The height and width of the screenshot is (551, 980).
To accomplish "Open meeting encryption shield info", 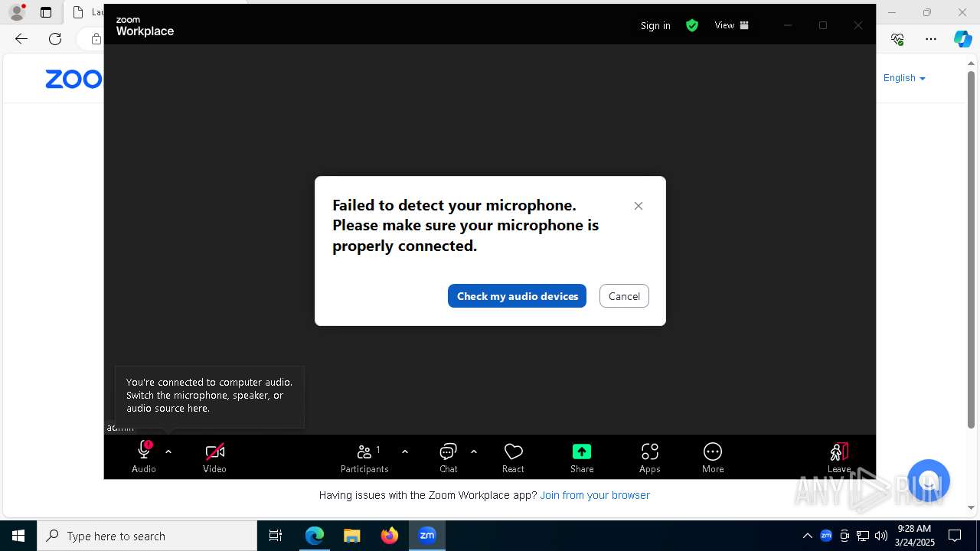I will (x=692, y=25).
